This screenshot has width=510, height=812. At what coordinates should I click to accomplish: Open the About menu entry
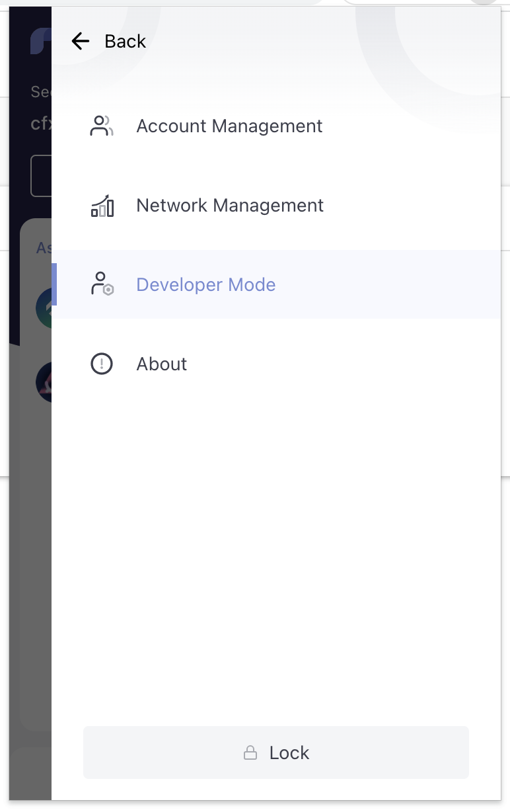click(162, 364)
